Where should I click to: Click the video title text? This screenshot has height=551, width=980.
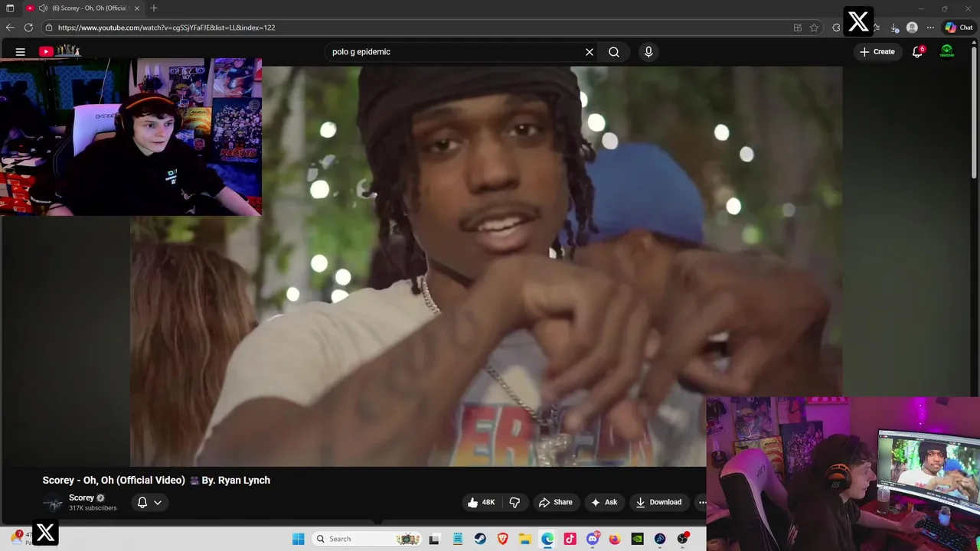(156, 481)
